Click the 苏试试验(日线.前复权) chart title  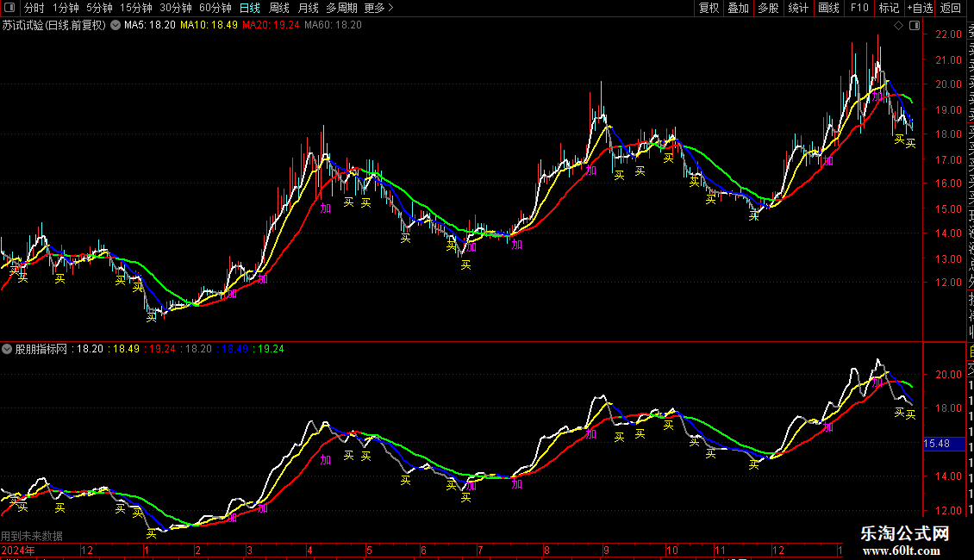click(54, 26)
